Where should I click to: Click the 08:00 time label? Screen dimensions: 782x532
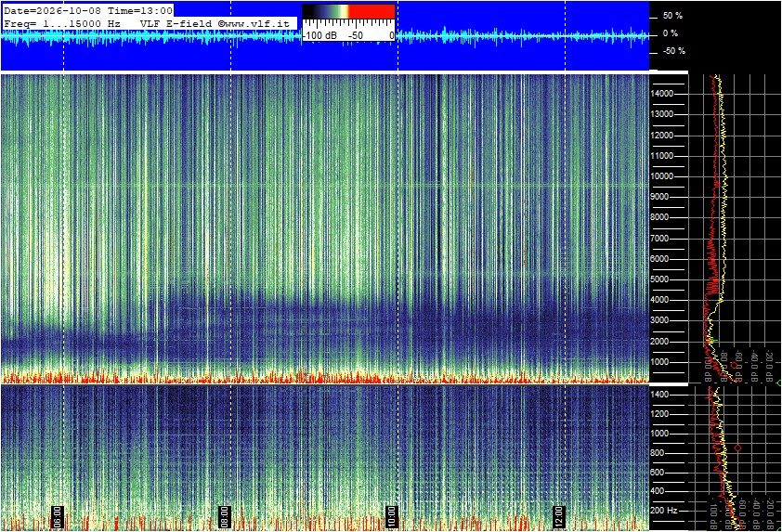click(225, 516)
